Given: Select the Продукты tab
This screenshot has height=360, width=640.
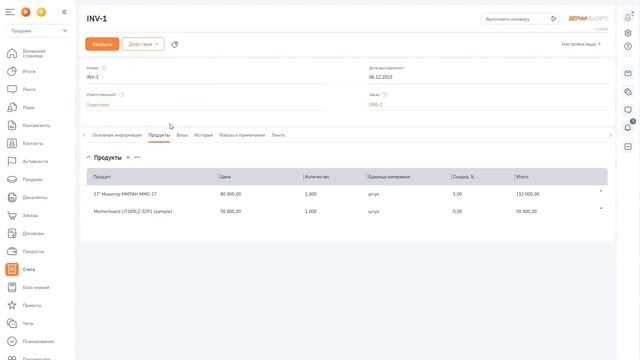Looking at the screenshot, I should [x=159, y=135].
